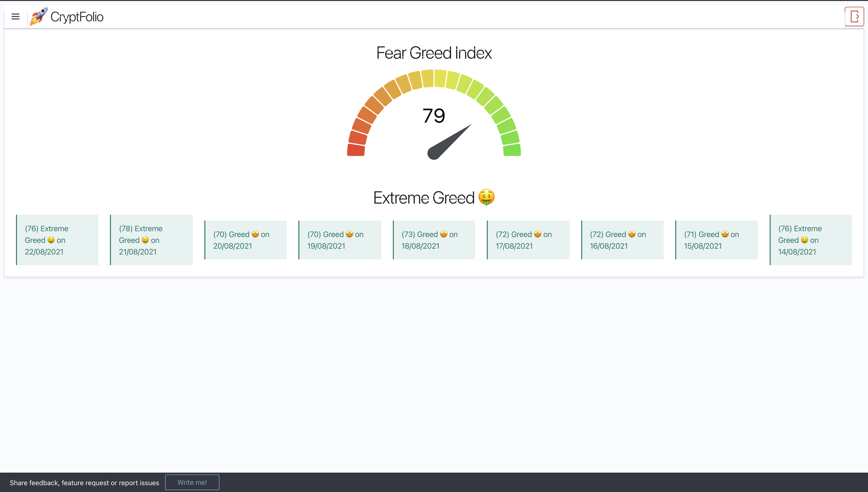
Task: Click the red leftmost gauge segment
Action: click(356, 150)
